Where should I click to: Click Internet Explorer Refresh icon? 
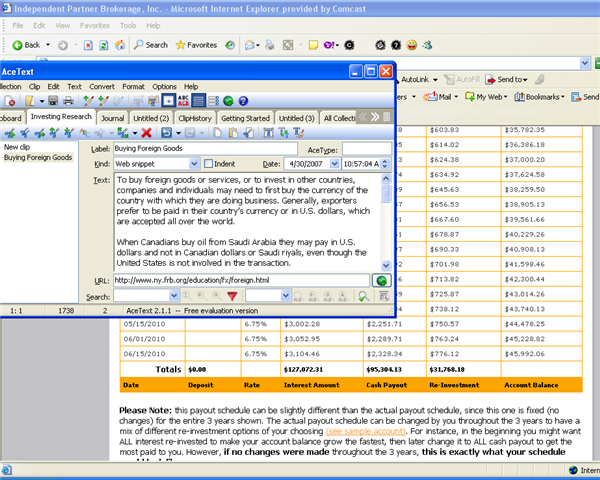pos(104,45)
